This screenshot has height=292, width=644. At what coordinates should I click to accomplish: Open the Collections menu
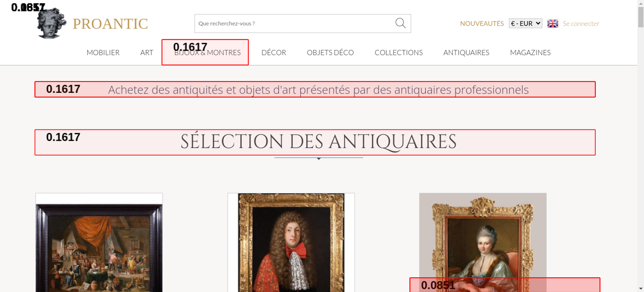pyautogui.click(x=398, y=52)
